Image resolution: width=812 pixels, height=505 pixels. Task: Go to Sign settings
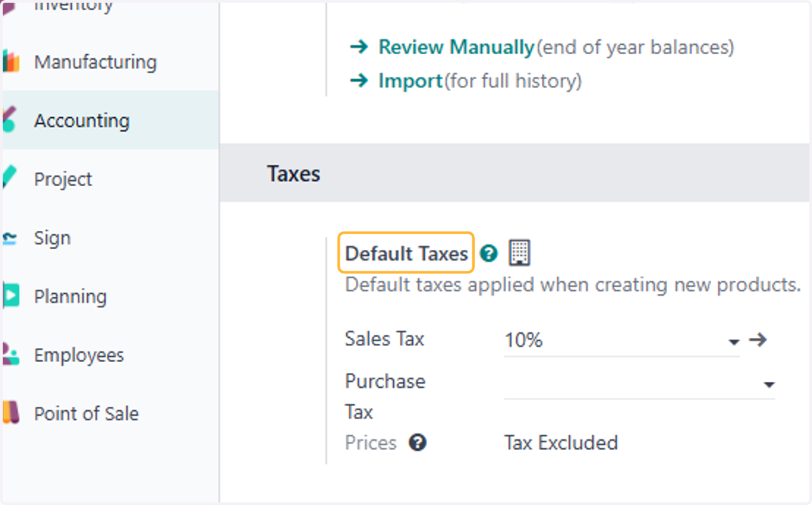click(x=109, y=238)
